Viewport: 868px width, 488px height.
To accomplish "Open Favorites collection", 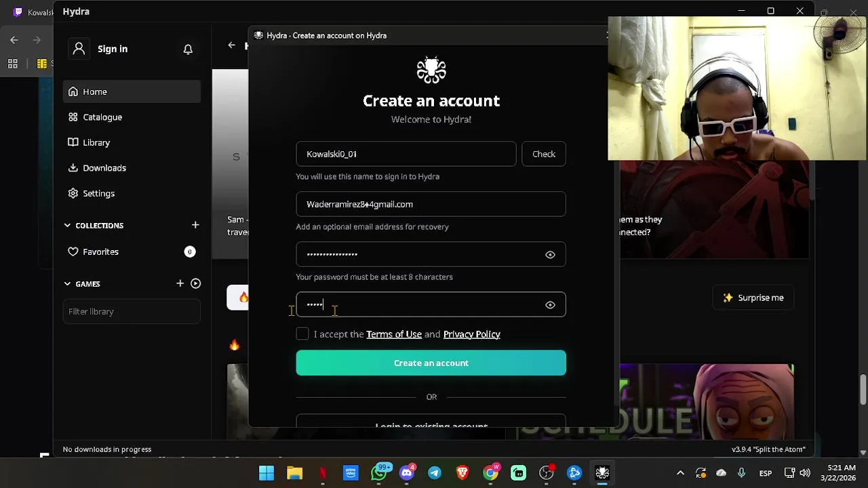I will (132, 251).
